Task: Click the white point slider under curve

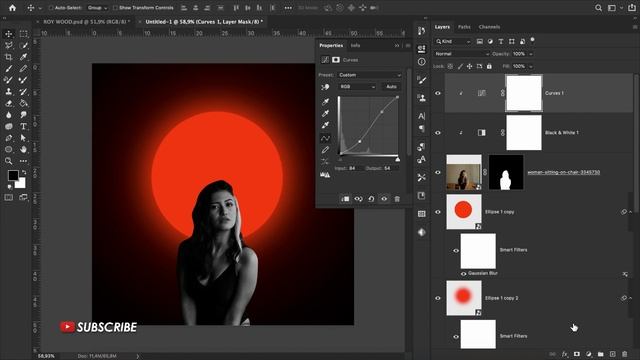Action: point(398,160)
